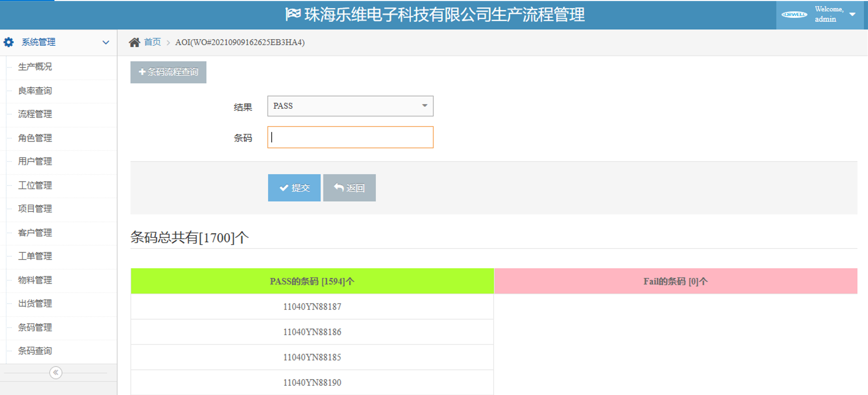Open 工单管理 in the sidebar
This screenshot has height=395, width=868.
(x=35, y=256)
